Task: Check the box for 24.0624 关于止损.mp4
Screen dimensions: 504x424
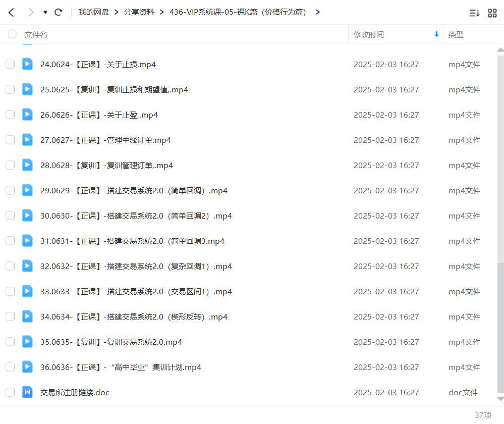Action: [10, 64]
